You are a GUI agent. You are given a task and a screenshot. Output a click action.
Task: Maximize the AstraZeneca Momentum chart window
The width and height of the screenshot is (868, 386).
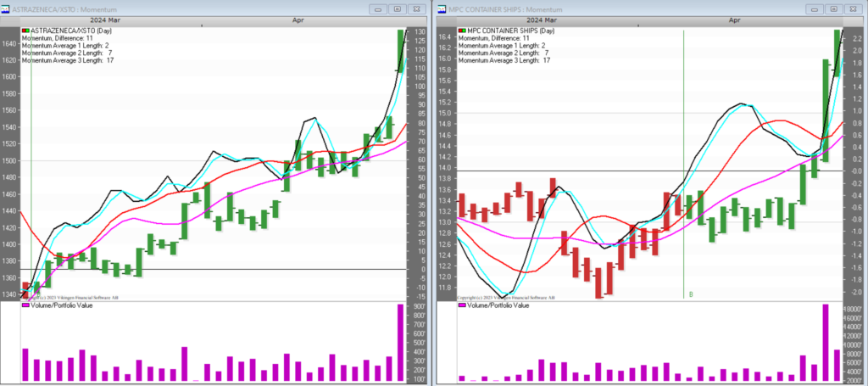point(397,7)
